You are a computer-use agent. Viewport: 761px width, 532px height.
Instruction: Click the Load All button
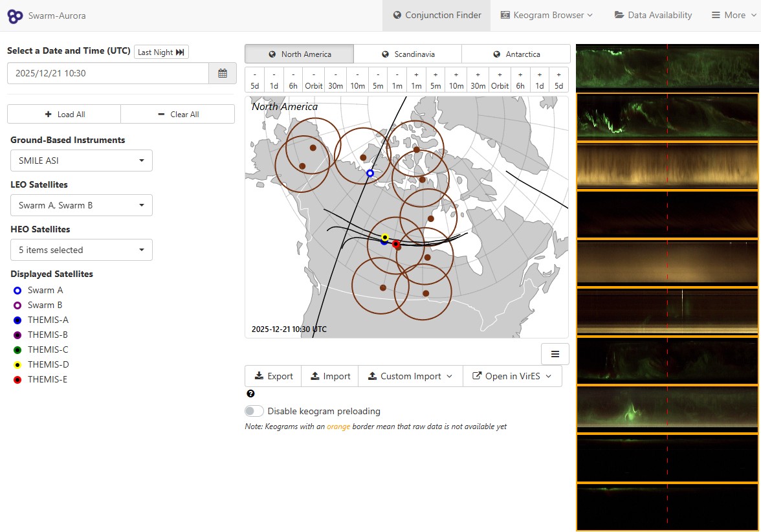tap(63, 114)
